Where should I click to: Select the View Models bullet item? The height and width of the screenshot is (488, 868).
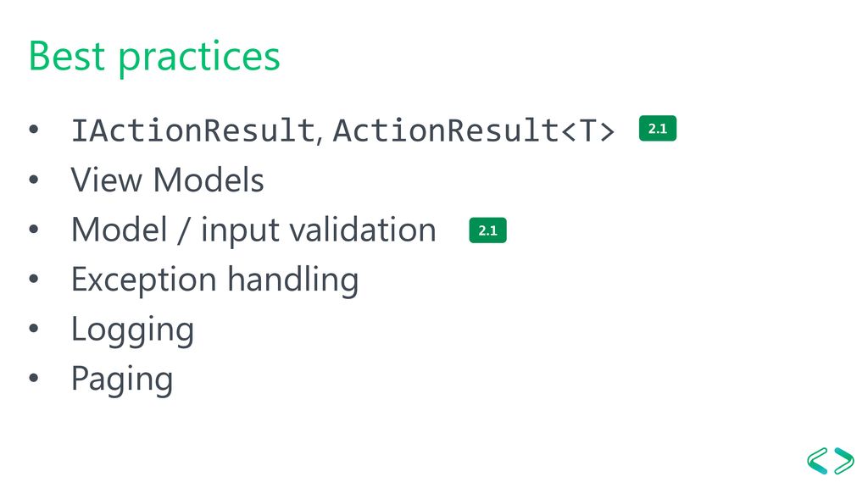click(167, 180)
